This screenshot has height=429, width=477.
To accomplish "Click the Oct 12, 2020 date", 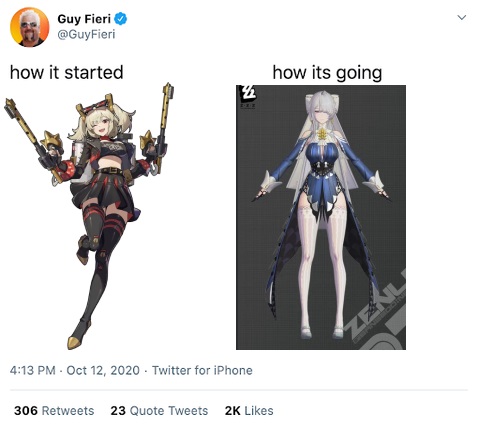I will click(x=103, y=371).
